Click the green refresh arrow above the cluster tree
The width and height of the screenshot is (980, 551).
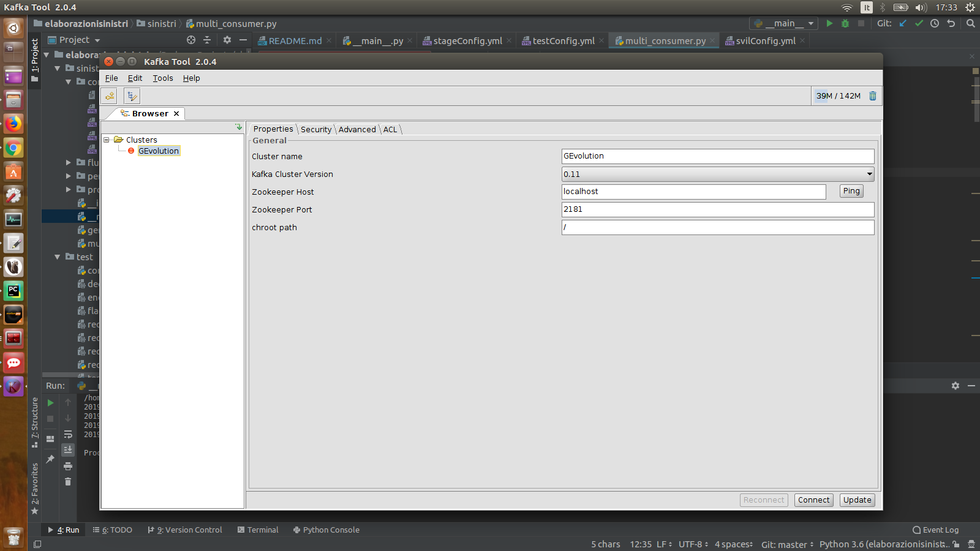pos(239,127)
